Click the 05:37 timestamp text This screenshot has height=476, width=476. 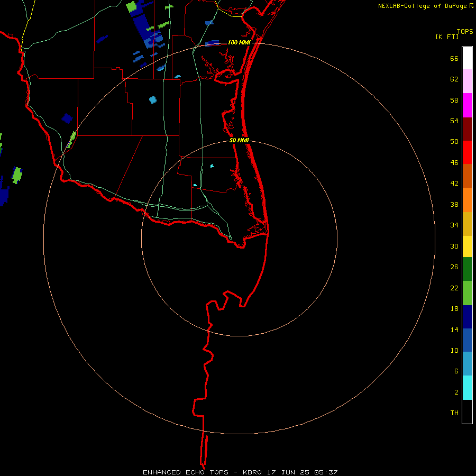pyautogui.click(x=326, y=472)
